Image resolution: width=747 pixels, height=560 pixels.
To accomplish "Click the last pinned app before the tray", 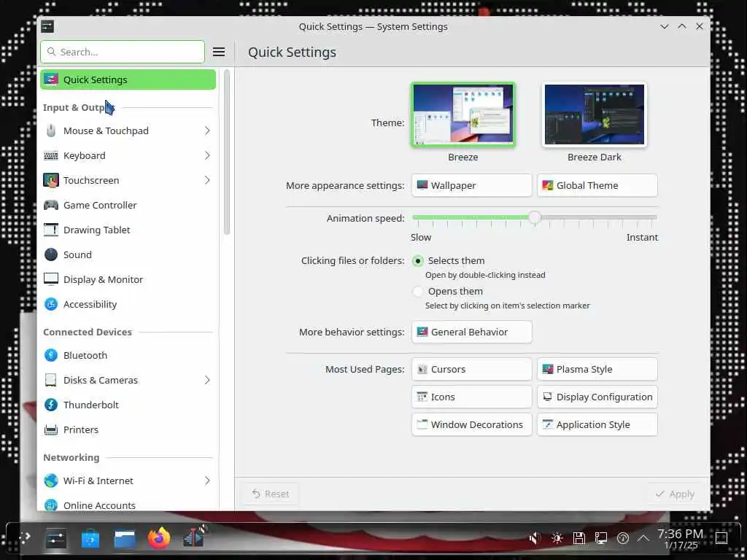I will (x=194, y=538).
